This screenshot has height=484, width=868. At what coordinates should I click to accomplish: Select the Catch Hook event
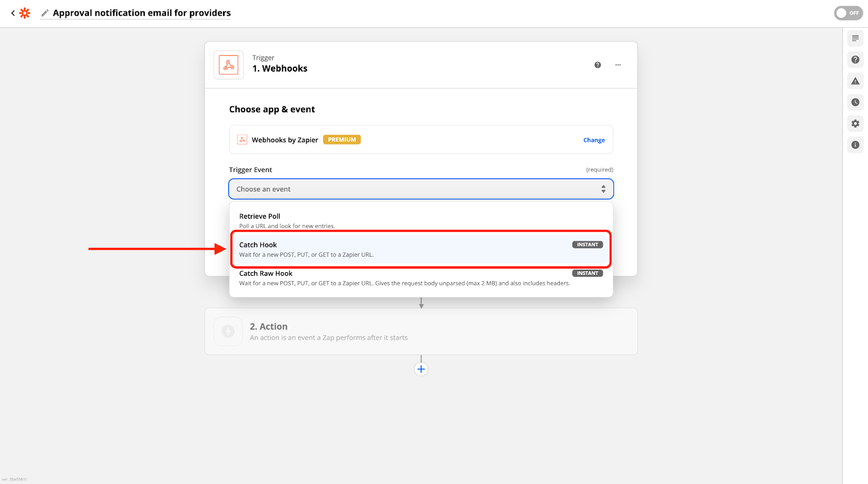421,249
